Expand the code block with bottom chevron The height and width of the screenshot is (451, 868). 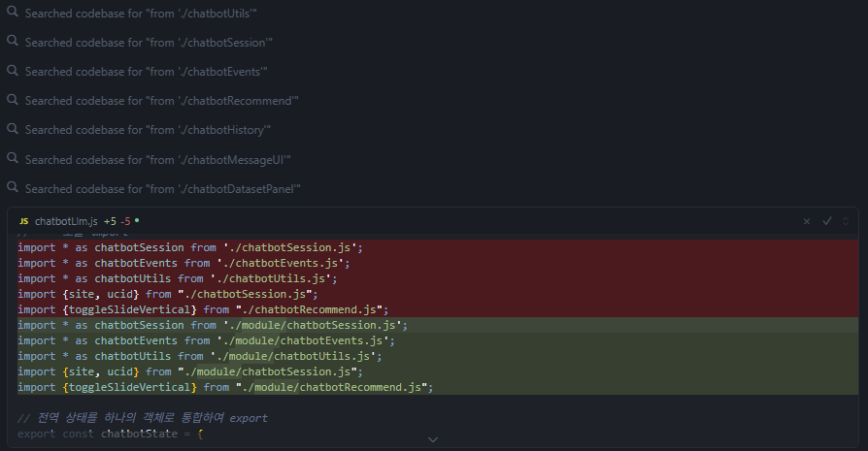click(433, 439)
